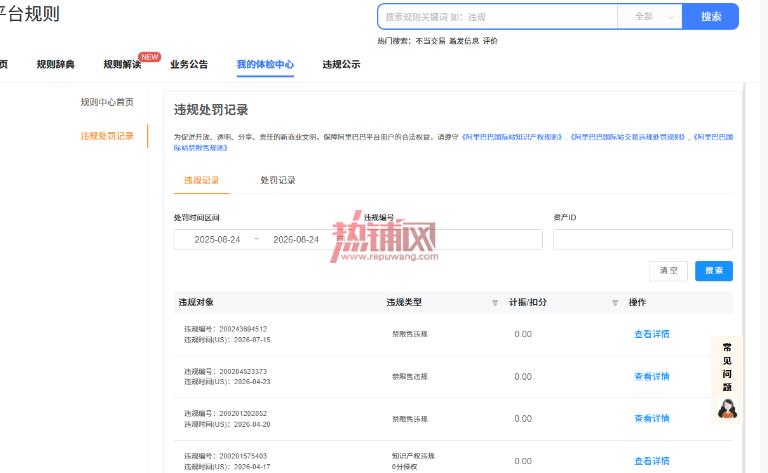Go to 业务公告 navigation tab
768x473 pixels.
[189, 64]
